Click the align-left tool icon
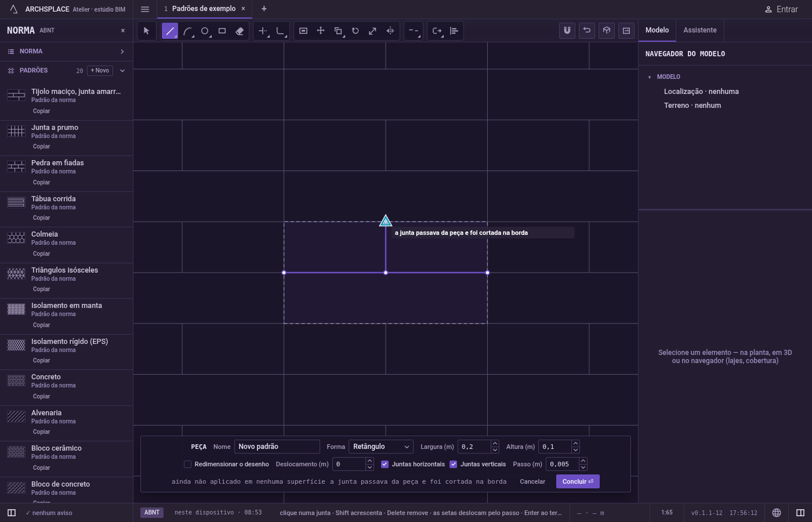The image size is (812, 522). [x=454, y=31]
